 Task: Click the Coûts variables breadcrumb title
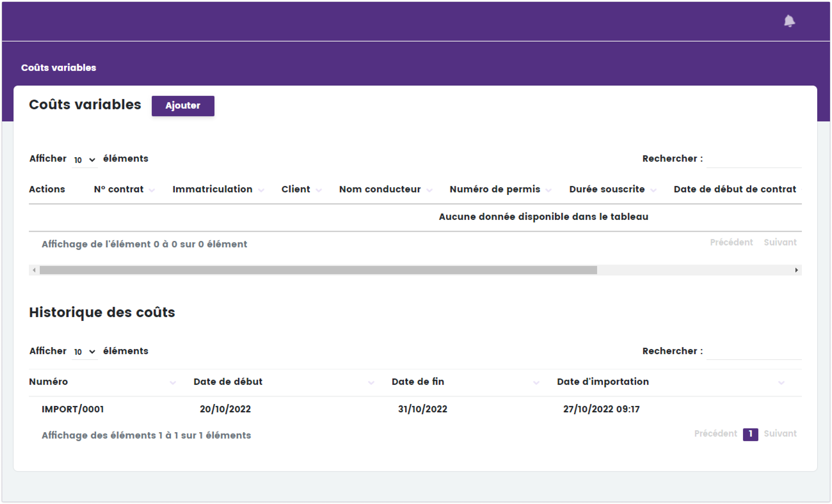pos(58,68)
